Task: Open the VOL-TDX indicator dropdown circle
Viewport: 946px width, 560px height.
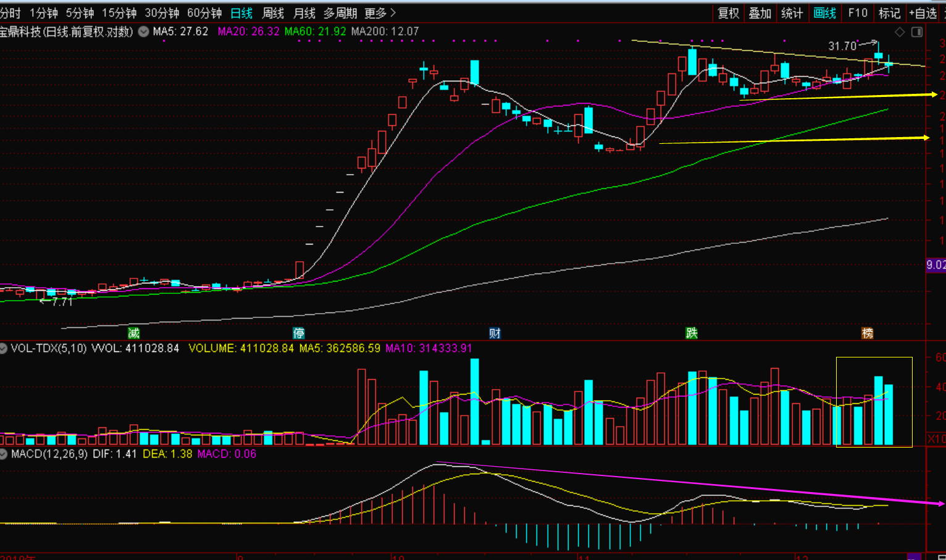Action: [x=3, y=348]
